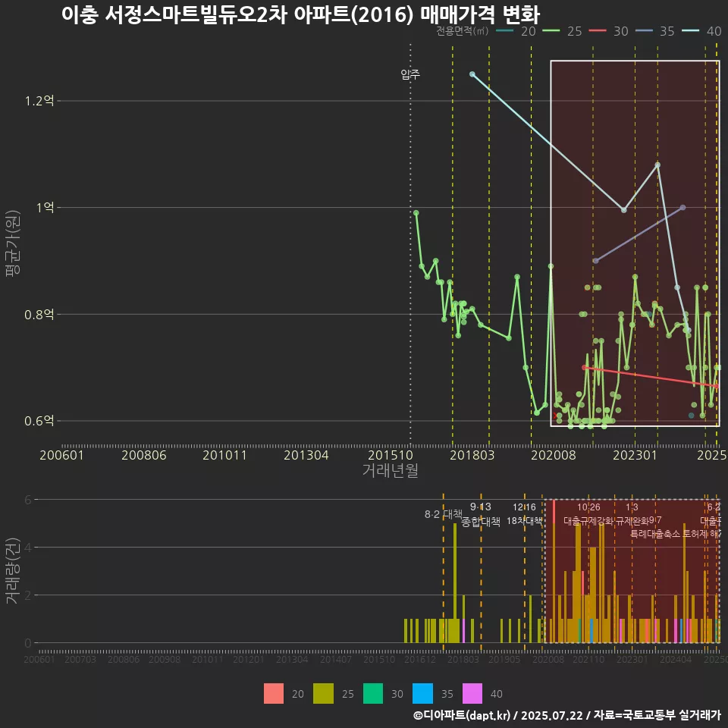Click the 35㎡ data point at 1억
The height and width of the screenshot is (728, 728).
[x=682, y=208]
